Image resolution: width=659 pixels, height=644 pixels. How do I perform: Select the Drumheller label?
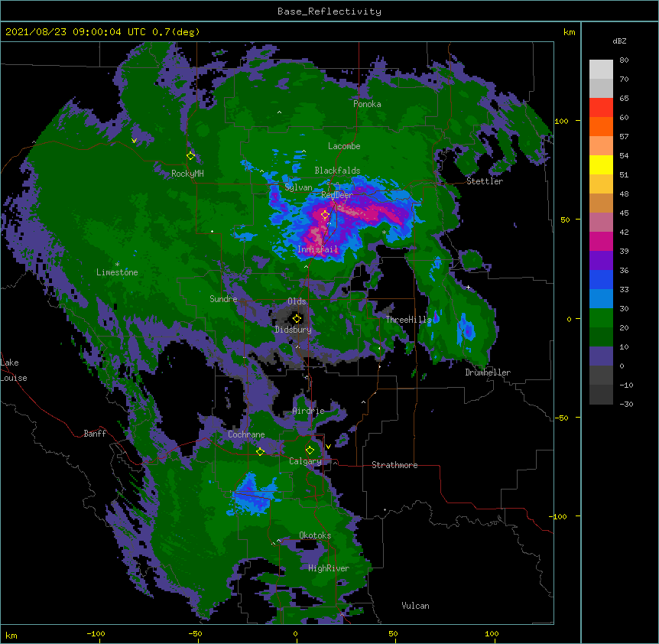tap(488, 372)
